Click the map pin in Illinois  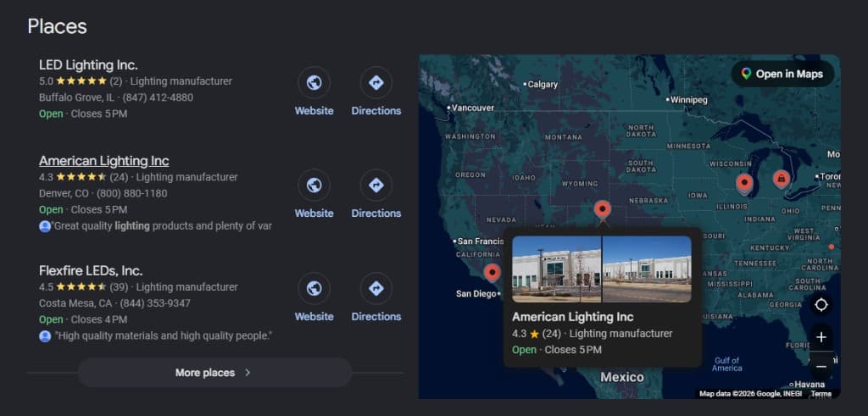[x=744, y=183]
